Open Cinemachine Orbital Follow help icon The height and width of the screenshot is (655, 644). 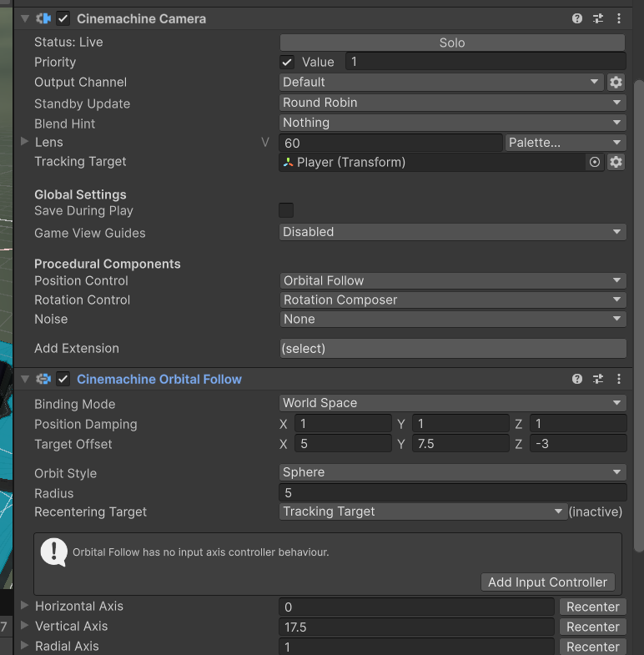click(577, 379)
